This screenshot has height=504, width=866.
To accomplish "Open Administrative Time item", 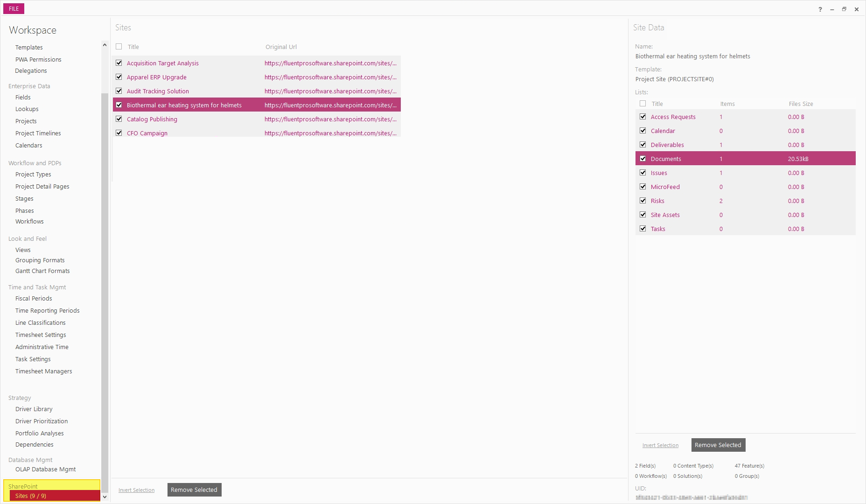I will (42, 347).
